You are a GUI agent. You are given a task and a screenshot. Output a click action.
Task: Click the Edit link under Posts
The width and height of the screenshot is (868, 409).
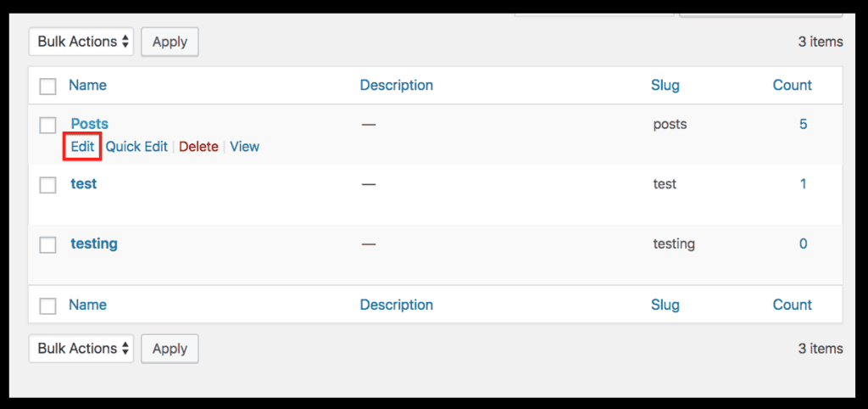82,147
